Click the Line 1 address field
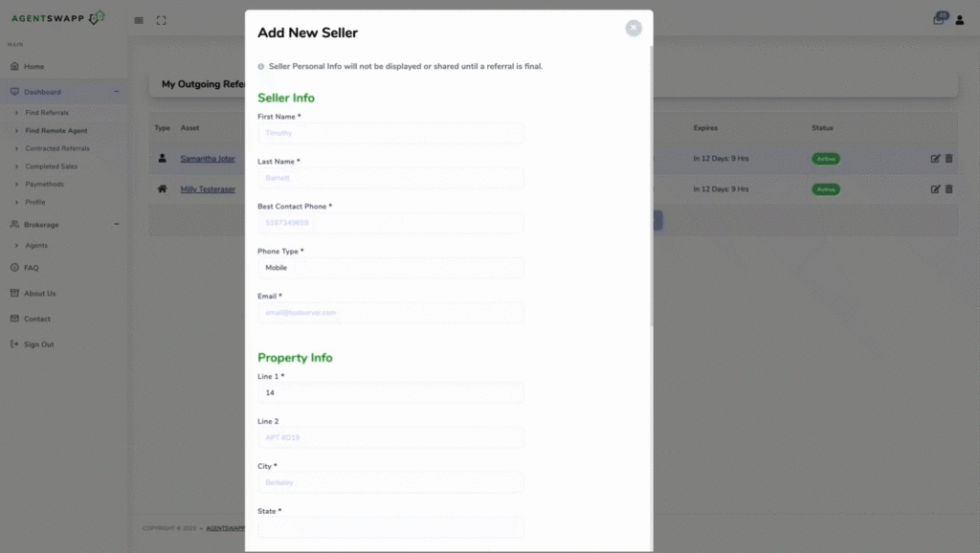980x553 pixels. click(390, 393)
